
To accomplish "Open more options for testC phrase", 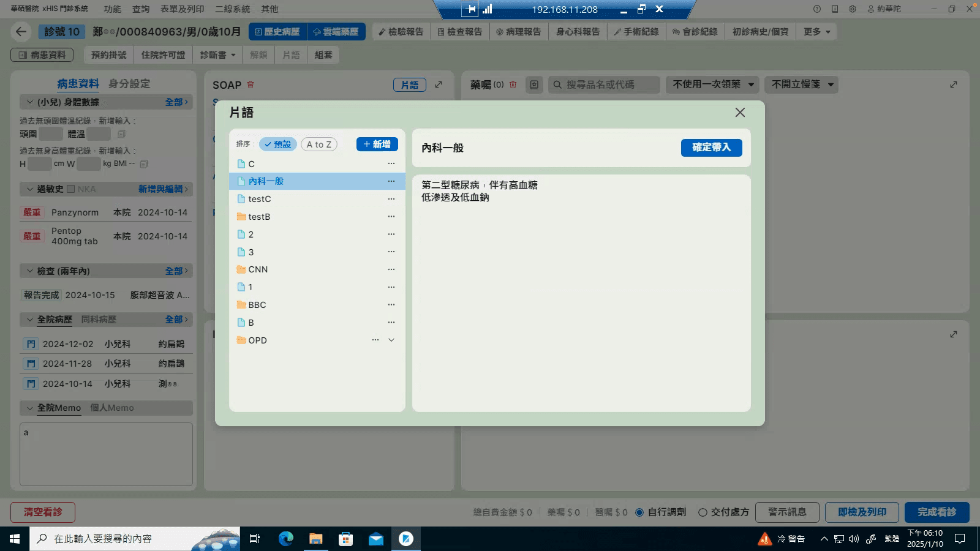I will pos(391,199).
